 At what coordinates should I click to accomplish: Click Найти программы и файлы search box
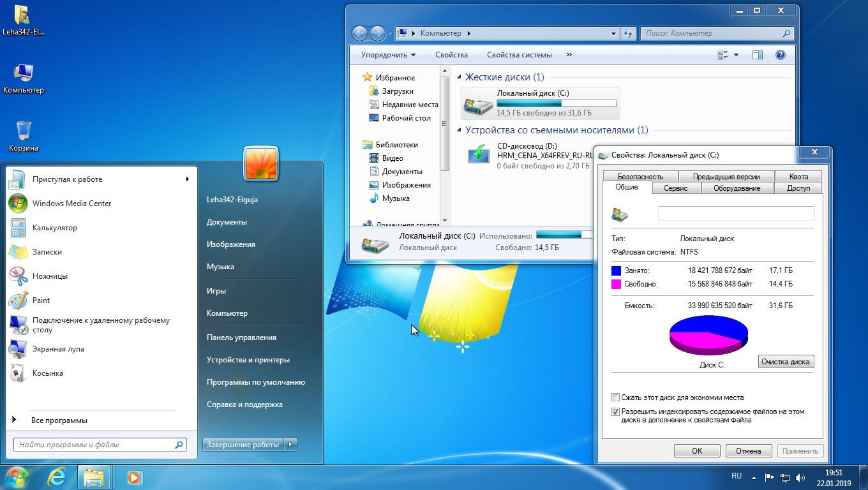(x=100, y=445)
